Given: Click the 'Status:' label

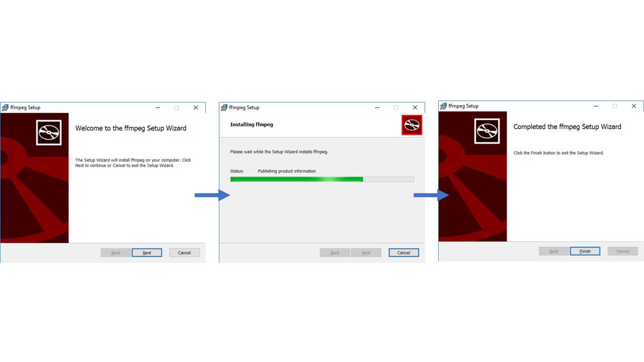Looking at the screenshot, I should tap(237, 171).
